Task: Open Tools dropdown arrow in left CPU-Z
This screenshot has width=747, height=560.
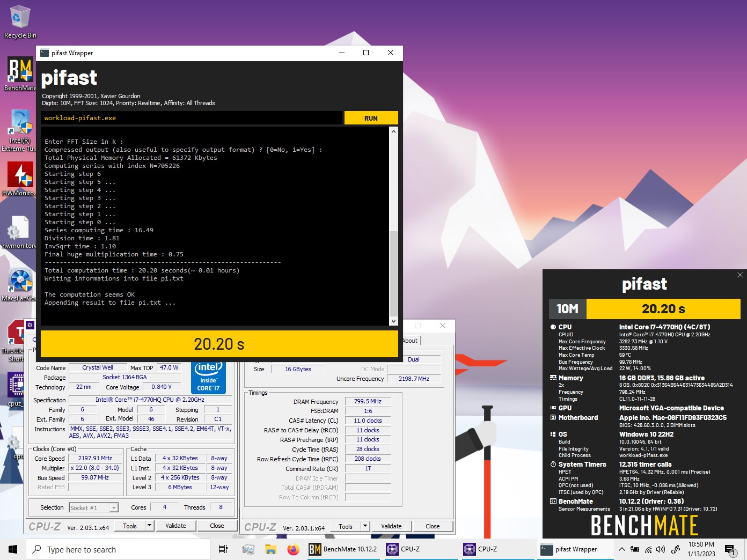Action: pyautogui.click(x=150, y=526)
